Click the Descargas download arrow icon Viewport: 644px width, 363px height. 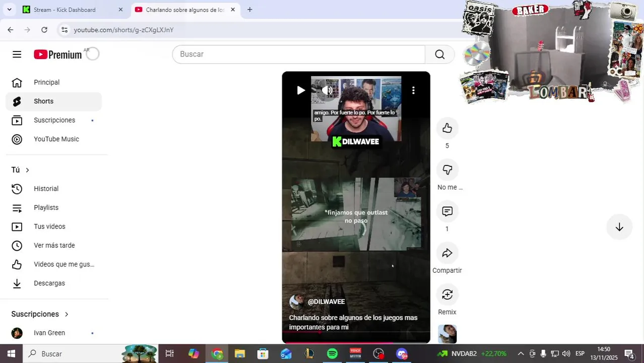pyautogui.click(x=17, y=283)
